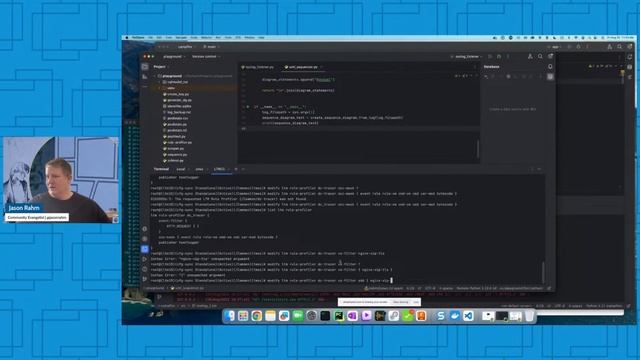This screenshot has height=360, width=640.
Task: Open the Services run icon in the left stripe
Action: 145,259
